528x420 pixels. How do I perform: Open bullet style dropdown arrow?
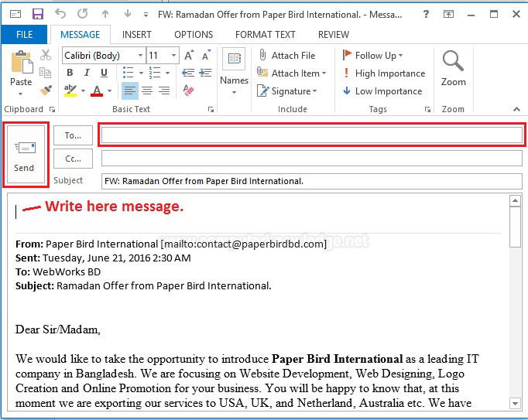[x=141, y=73]
